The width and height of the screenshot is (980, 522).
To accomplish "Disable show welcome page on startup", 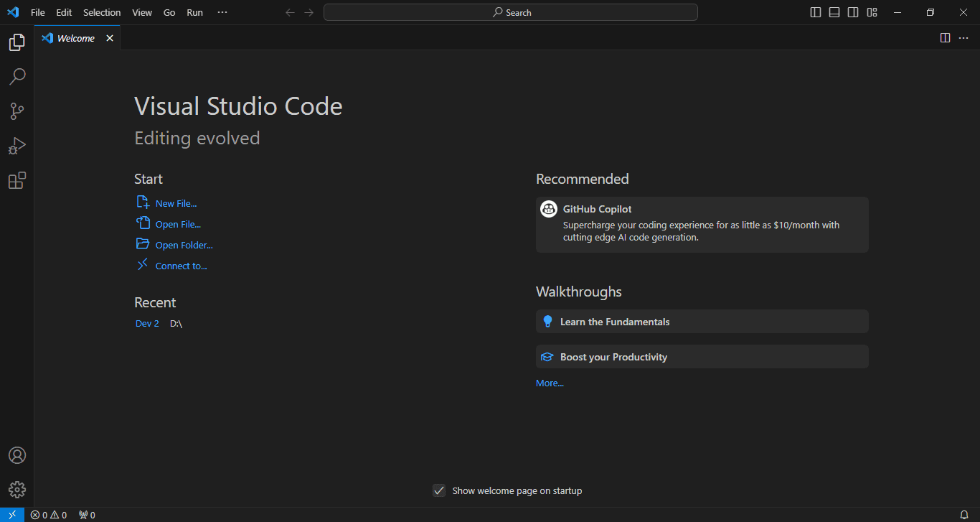I will 438,490.
